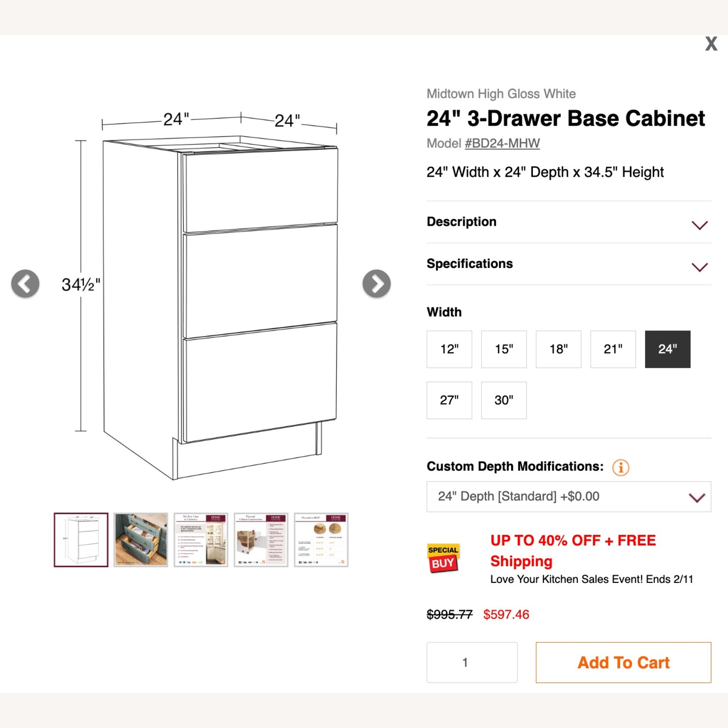Open the Custom Depth Modifications info tooltip
The height and width of the screenshot is (728, 728).
click(620, 467)
